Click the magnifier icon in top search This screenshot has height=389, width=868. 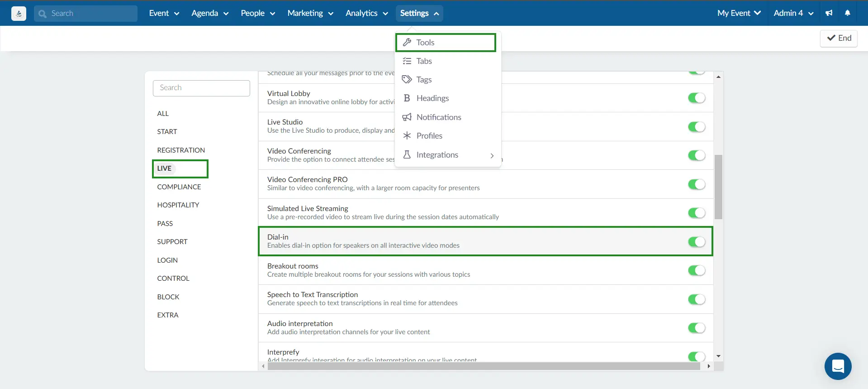[43, 14]
